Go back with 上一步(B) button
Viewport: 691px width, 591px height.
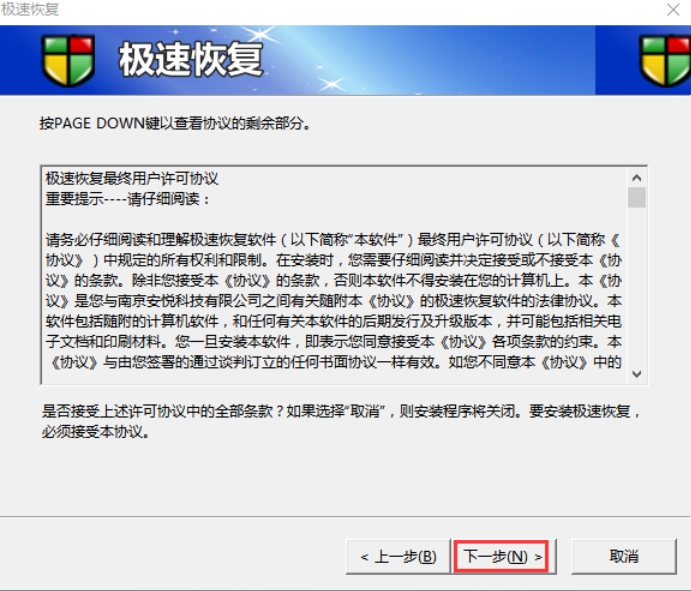click(x=398, y=557)
